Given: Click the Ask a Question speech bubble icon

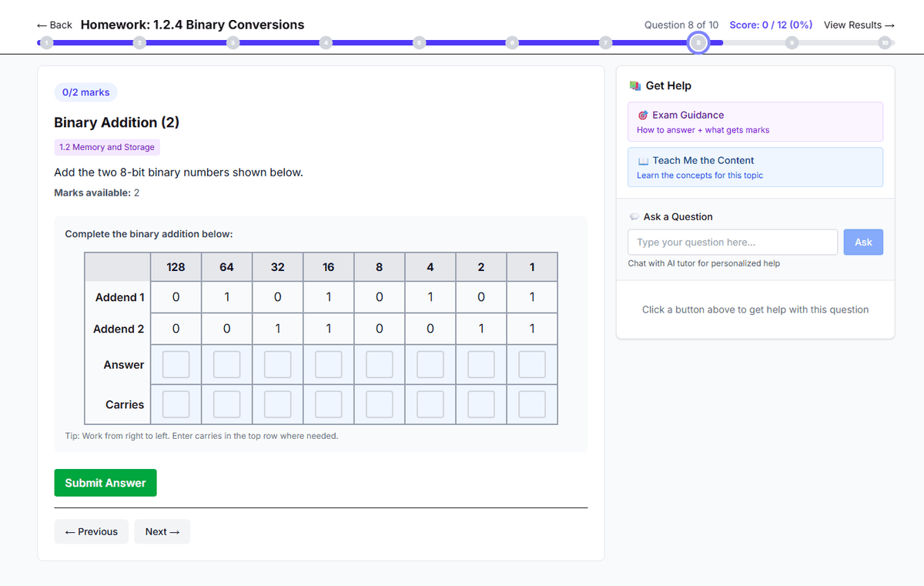Looking at the screenshot, I should (634, 216).
